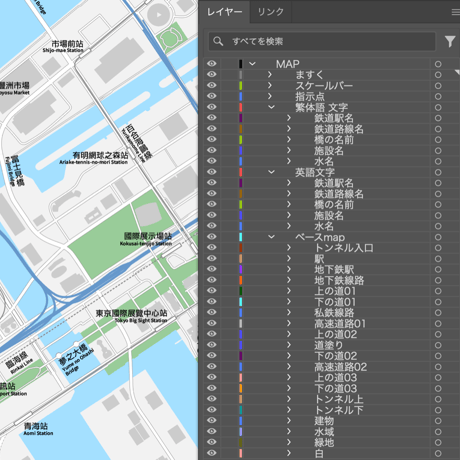This screenshot has height=460, width=460.
Task: Select the 駅 layer name
Action: [x=319, y=259]
